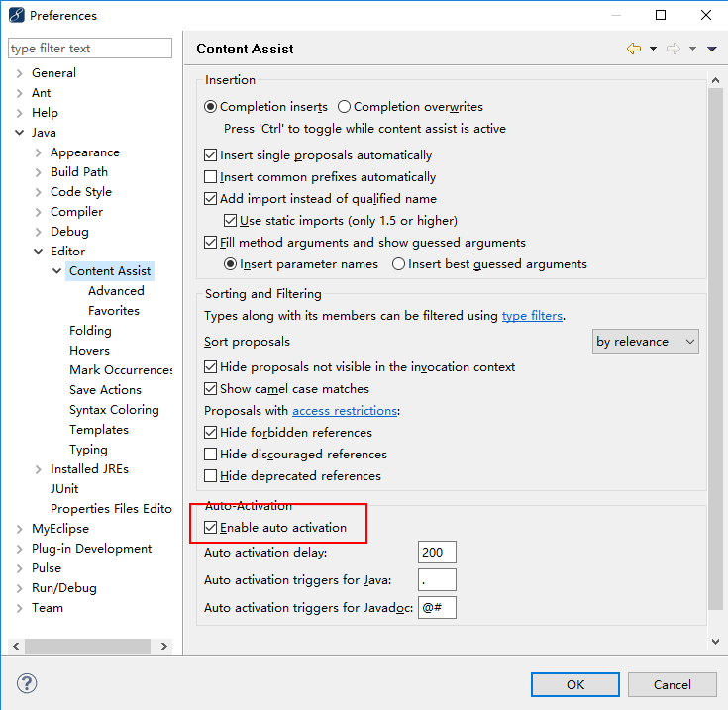Screen dimensions: 728x710
Task: Select the Folding preference page
Action: pyautogui.click(x=90, y=331)
